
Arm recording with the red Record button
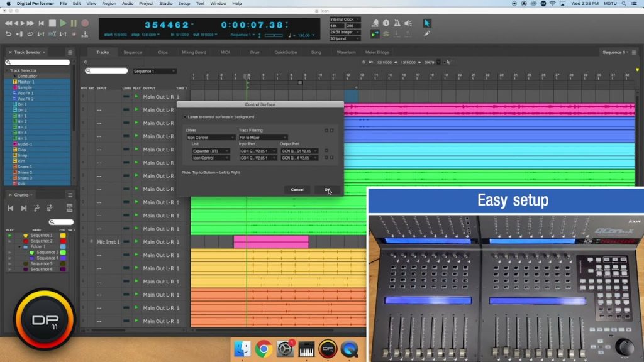(85, 23)
